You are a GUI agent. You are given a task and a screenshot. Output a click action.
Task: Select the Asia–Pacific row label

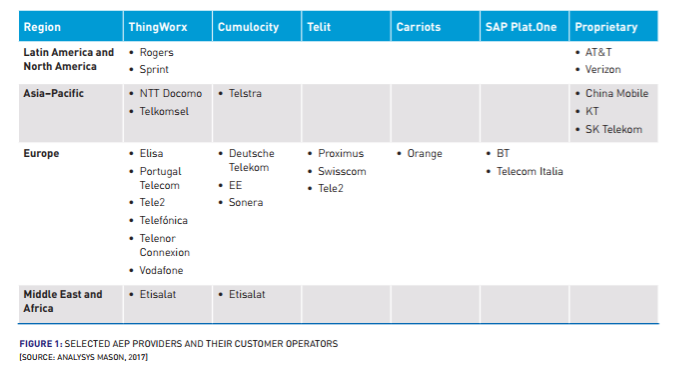53,94
